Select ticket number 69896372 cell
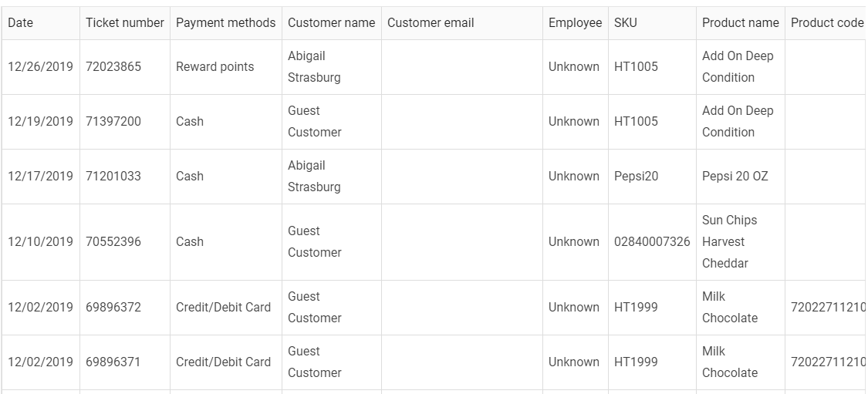 pos(113,308)
